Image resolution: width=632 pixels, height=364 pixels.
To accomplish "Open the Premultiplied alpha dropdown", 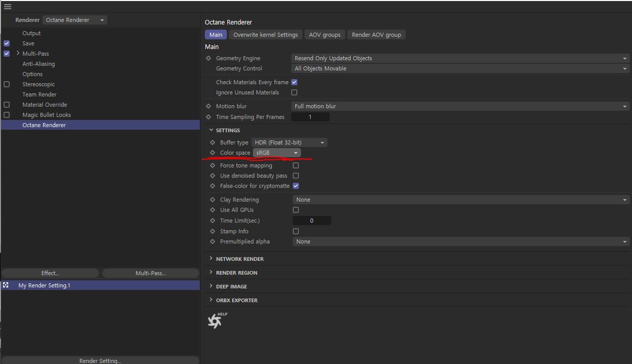I will [x=461, y=241].
